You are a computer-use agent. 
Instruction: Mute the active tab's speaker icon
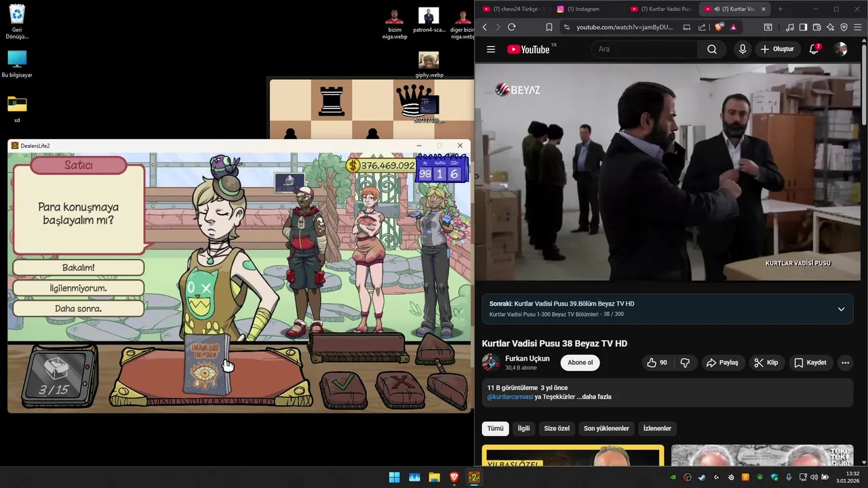(717, 9)
